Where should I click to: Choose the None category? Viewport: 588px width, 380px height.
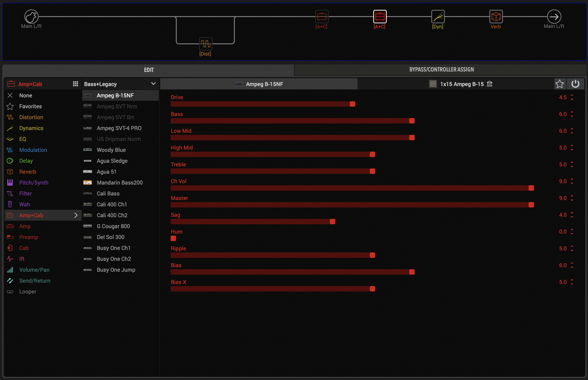(43, 96)
